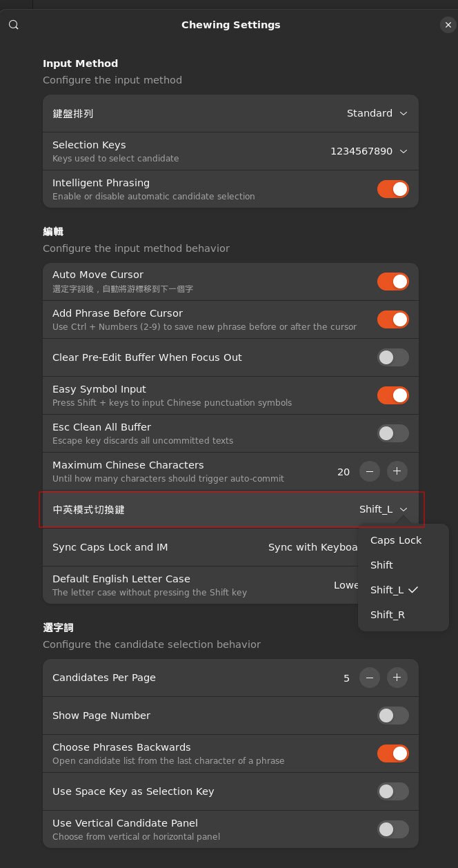Screen dimensions: 458x868
Task: Pick the Shift option in menu
Action: click(381, 565)
